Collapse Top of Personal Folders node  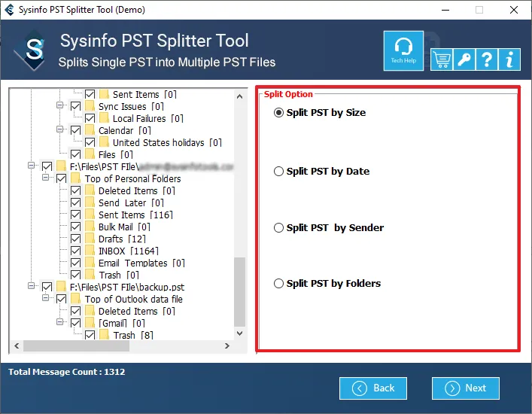[45, 178]
